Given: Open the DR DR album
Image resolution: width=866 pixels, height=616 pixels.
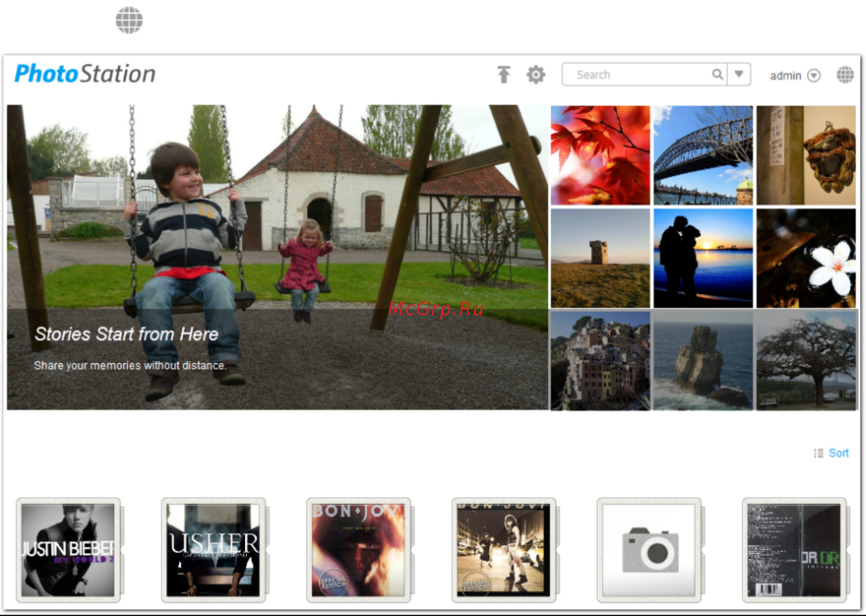Looking at the screenshot, I should 794,550.
